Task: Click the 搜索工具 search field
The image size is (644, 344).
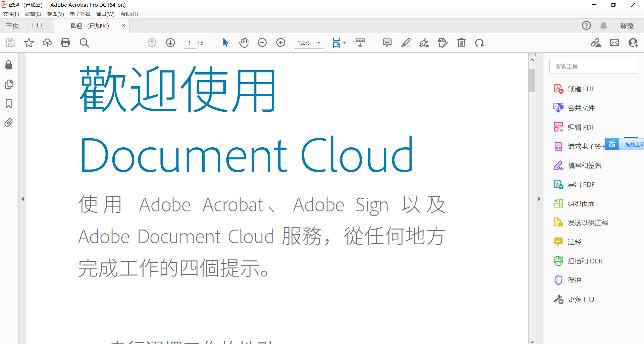Action: click(x=593, y=66)
